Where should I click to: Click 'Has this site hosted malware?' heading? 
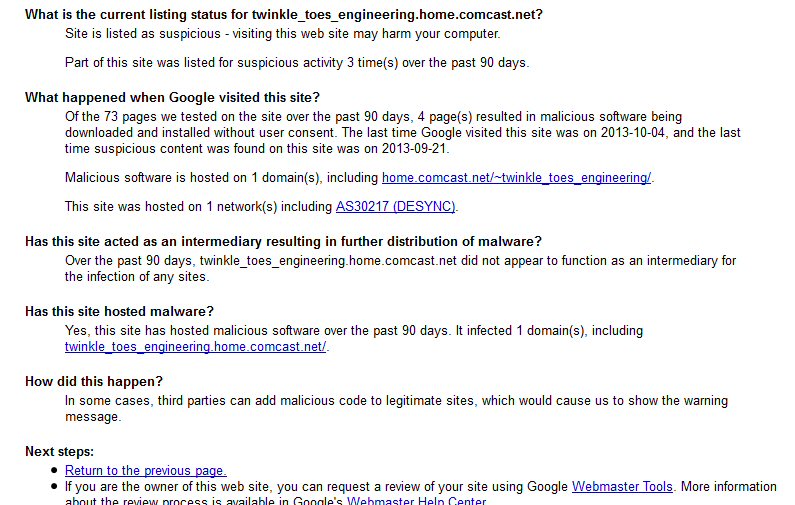coord(119,311)
